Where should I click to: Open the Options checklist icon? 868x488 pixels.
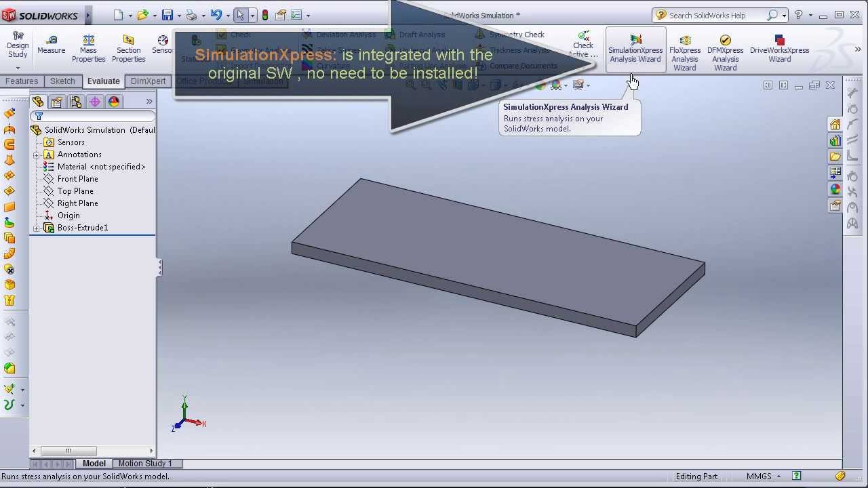(x=296, y=15)
